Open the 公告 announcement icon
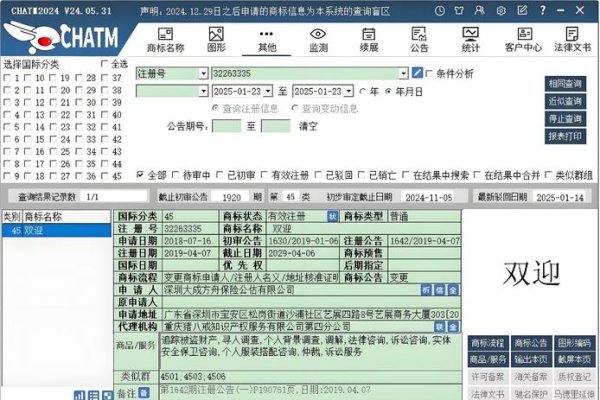 coord(419,40)
